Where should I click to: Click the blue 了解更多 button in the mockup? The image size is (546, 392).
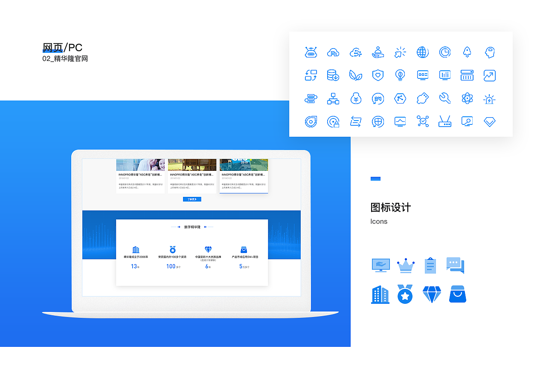point(192,199)
